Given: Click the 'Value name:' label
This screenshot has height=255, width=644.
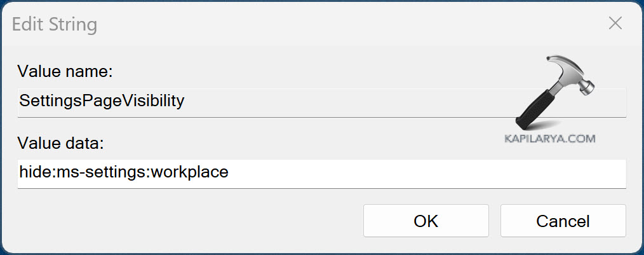Looking at the screenshot, I should click(65, 71).
